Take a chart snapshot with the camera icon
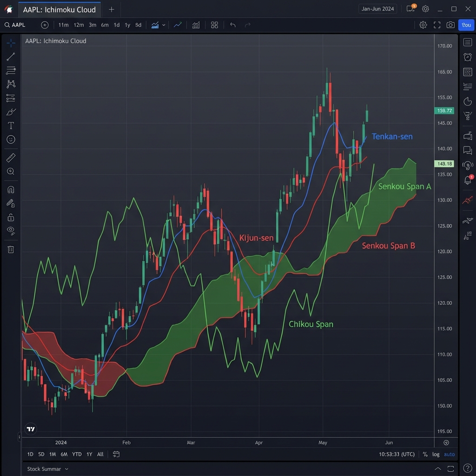Image resolution: width=476 pixels, height=476 pixels. (x=450, y=25)
